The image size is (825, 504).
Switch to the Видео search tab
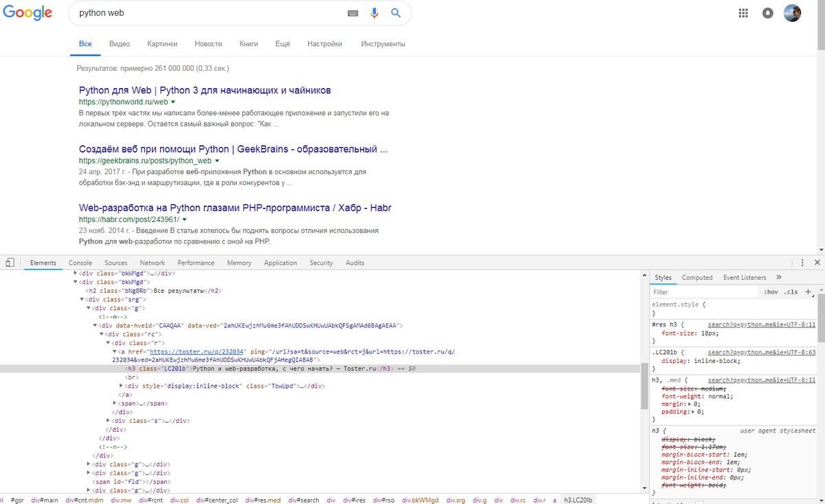120,44
